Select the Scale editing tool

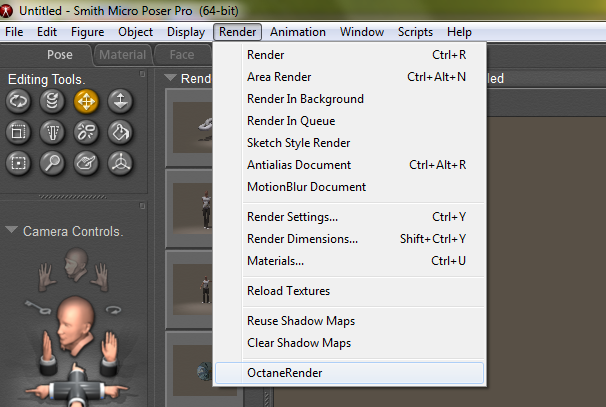tap(18, 132)
